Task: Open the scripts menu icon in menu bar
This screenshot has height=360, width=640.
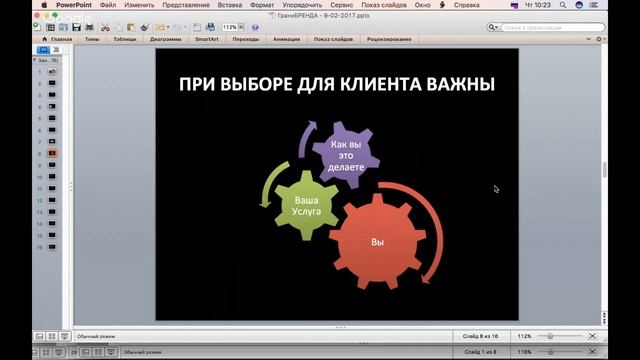Action: (442, 5)
